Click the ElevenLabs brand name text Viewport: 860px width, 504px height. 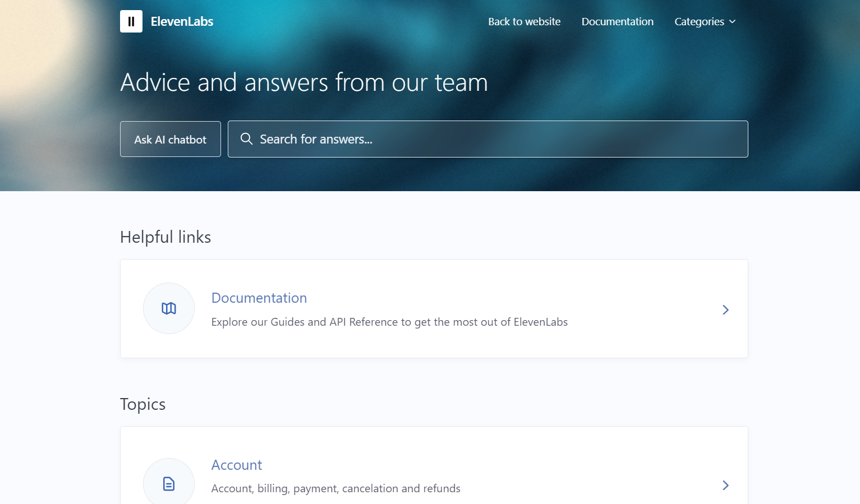(182, 21)
